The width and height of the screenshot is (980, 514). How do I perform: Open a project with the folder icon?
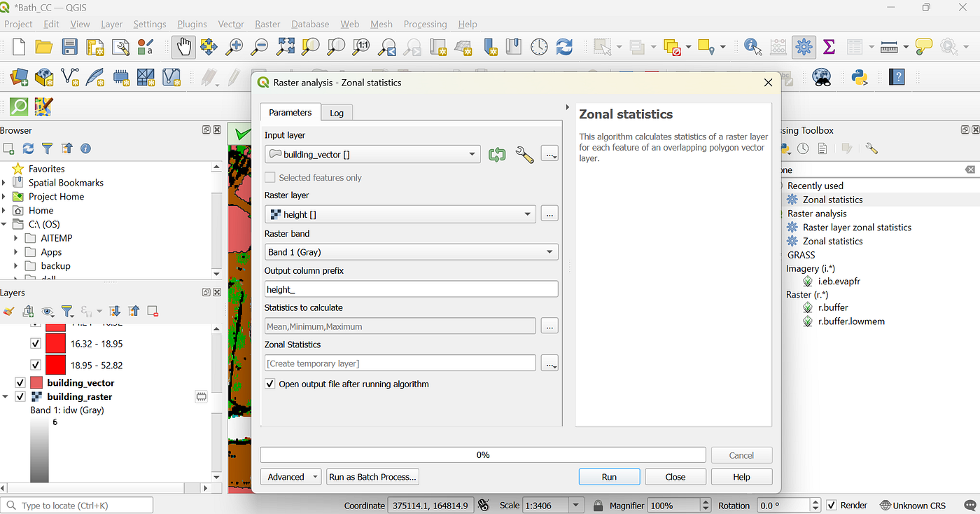(x=44, y=47)
